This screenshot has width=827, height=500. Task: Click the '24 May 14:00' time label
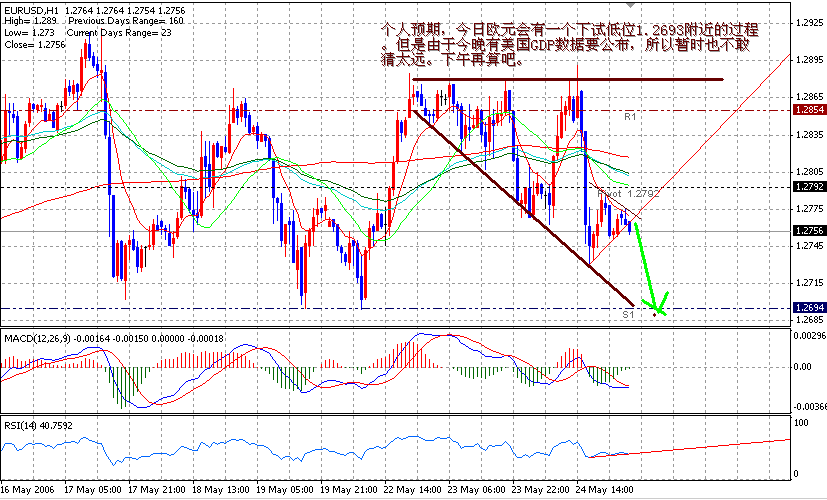coord(605,489)
